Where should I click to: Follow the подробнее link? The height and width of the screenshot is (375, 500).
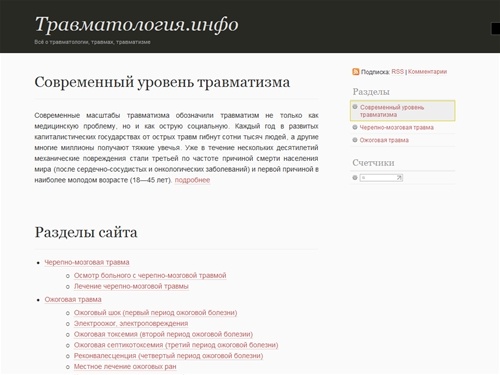pyautogui.click(x=192, y=180)
